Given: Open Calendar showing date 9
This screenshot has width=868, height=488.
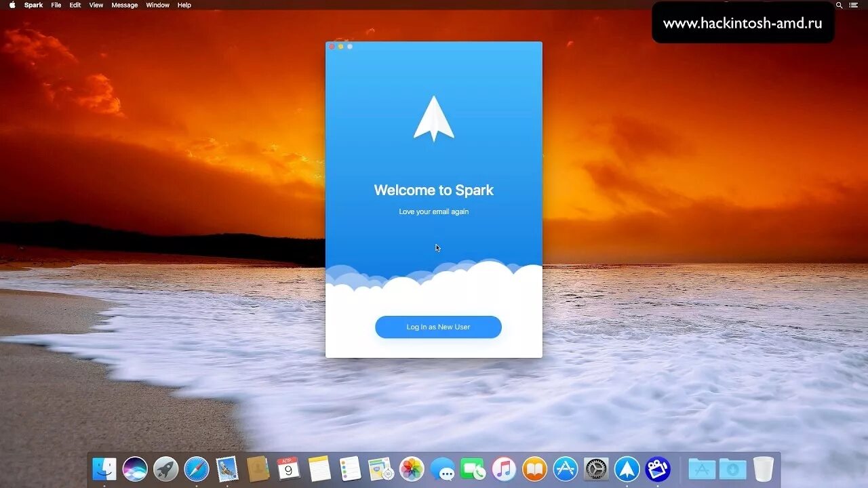Looking at the screenshot, I should click(x=289, y=469).
